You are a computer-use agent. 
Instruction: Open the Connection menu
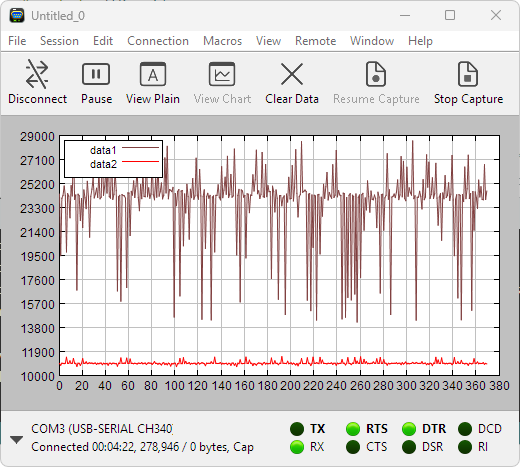tap(158, 41)
